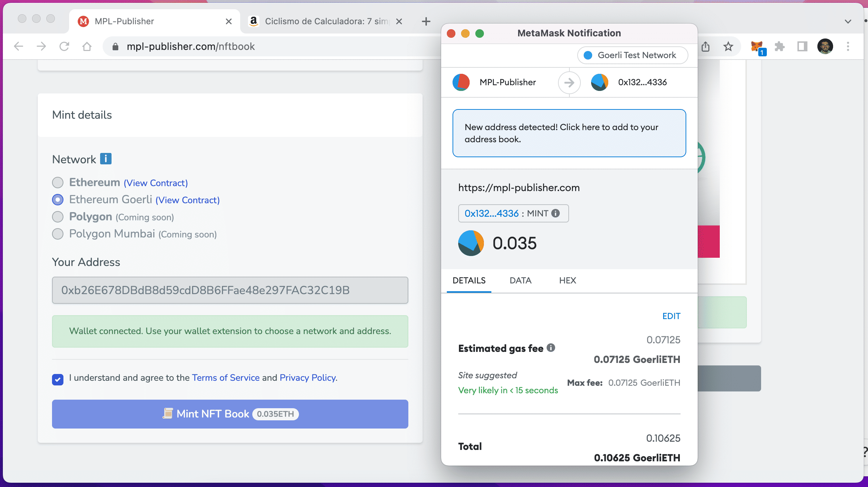This screenshot has height=487, width=868.
Task: Open the Goerli Test Network selector
Action: [x=632, y=55]
